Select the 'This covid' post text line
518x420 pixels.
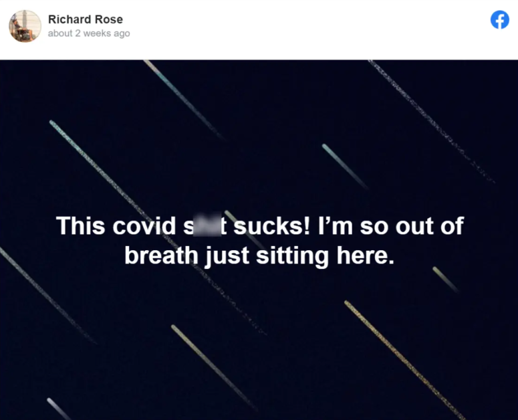(x=259, y=225)
